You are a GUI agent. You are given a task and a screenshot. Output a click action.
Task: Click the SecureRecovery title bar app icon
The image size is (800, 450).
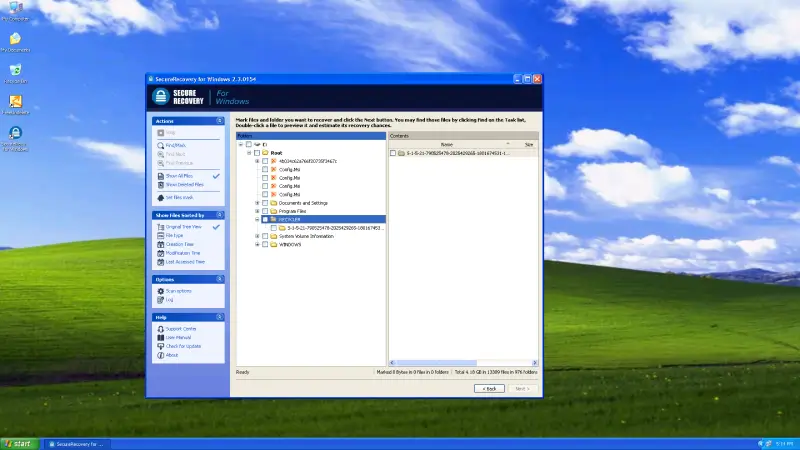coord(151,79)
